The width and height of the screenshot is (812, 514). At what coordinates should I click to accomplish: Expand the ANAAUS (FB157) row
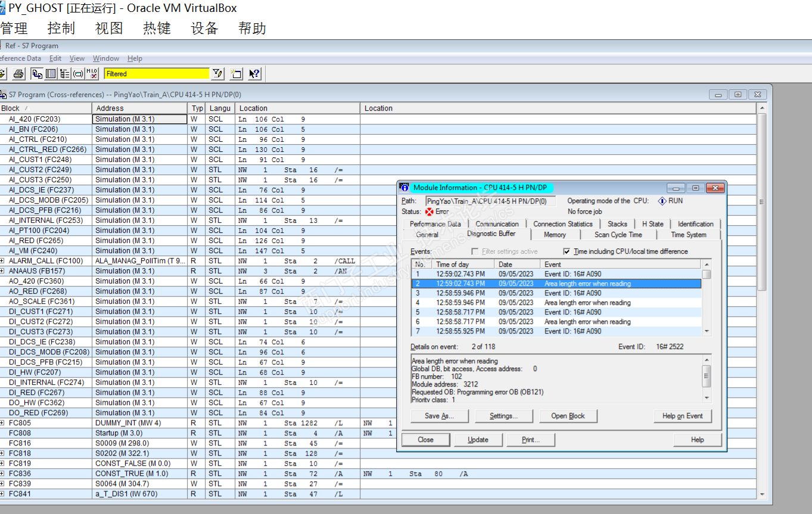(2, 271)
